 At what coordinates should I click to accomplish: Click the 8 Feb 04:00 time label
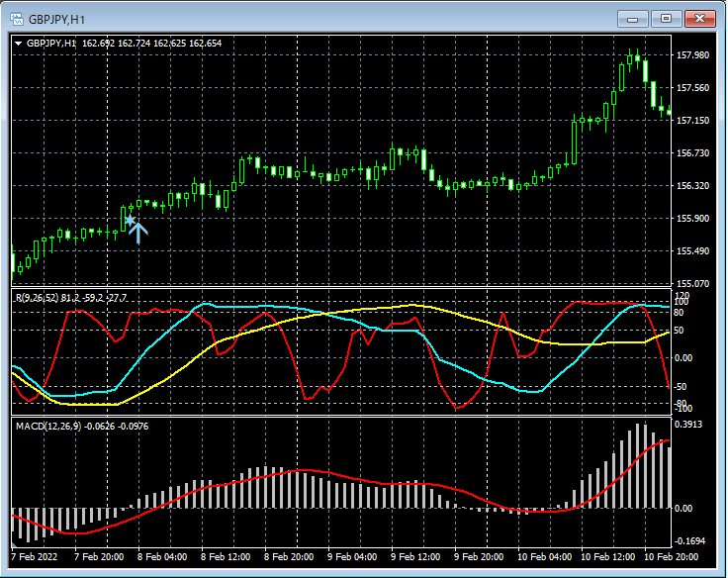(x=162, y=556)
